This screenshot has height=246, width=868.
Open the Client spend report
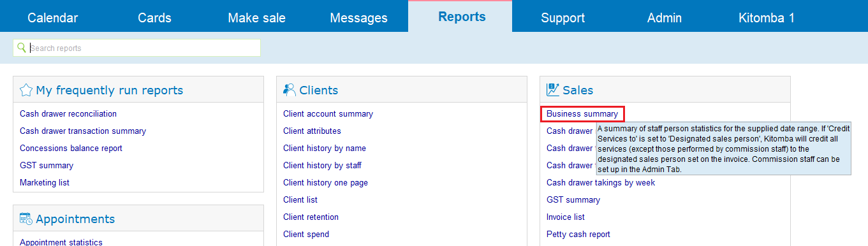[x=306, y=235]
